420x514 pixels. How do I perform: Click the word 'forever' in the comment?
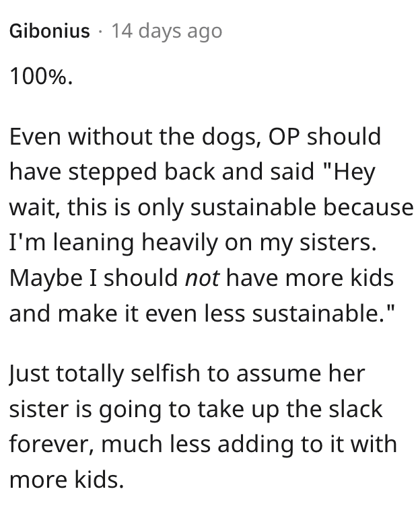[51, 445]
